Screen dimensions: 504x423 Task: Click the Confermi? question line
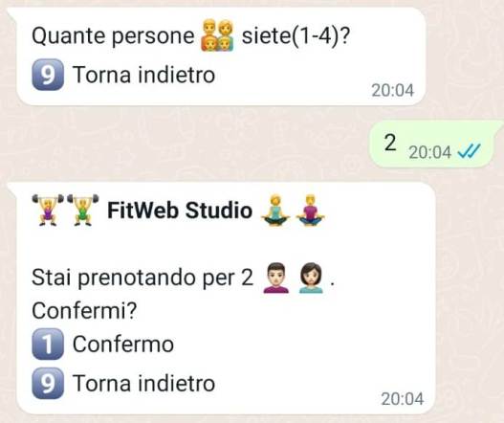(84, 311)
